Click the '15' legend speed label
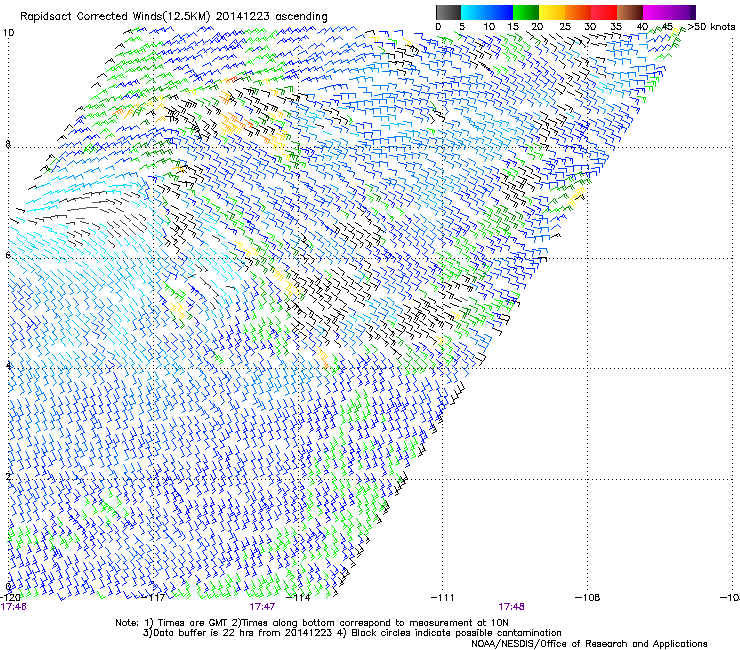The height and width of the screenshot is (650, 740). [x=513, y=27]
